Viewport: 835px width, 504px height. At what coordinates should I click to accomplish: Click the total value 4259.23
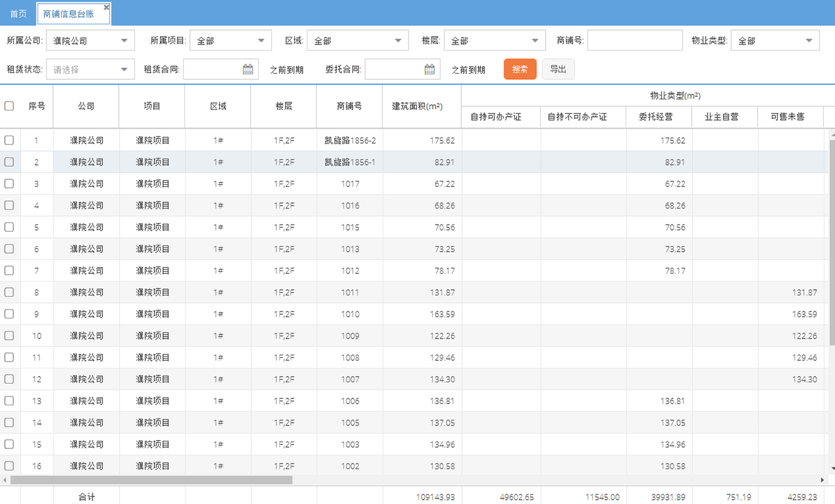802,497
